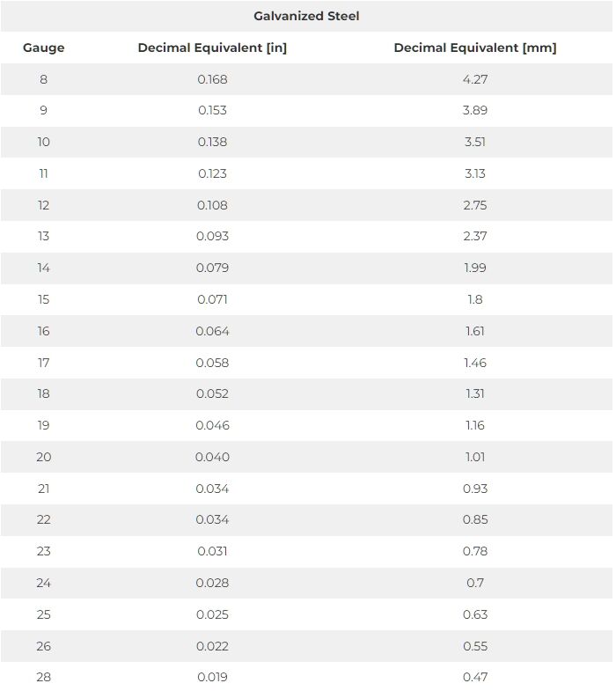Click the 1.61 mm value
Viewport: 616px width, 698px height.
pos(475,331)
